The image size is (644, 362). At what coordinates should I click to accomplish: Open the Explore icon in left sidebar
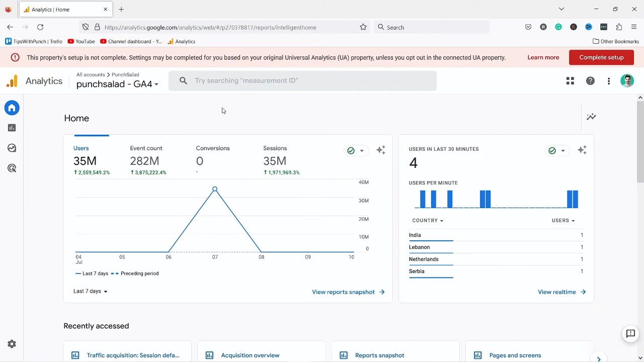coord(12,148)
